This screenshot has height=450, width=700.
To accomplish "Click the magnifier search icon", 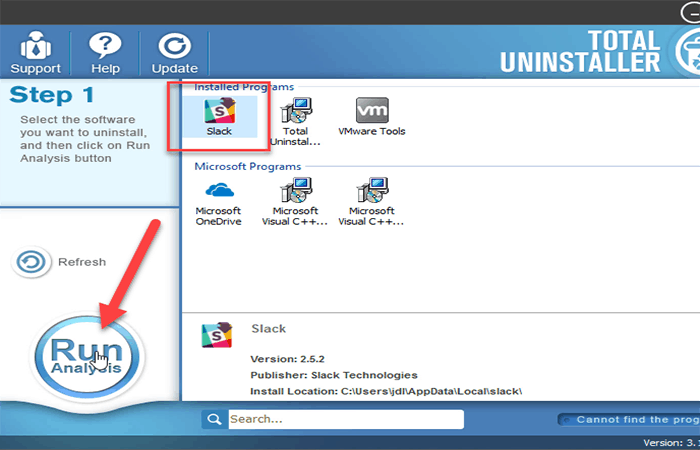I will coord(215,419).
